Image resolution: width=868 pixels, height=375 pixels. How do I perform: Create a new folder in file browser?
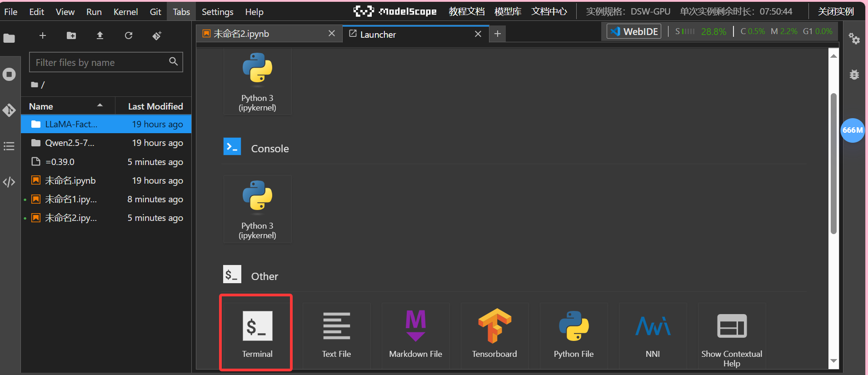(x=71, y=35)
